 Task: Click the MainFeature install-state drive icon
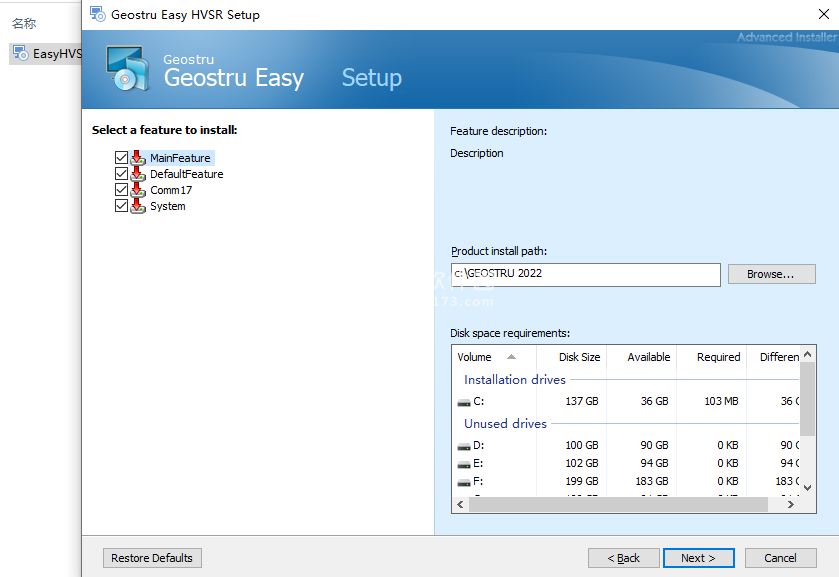(138, 157)
